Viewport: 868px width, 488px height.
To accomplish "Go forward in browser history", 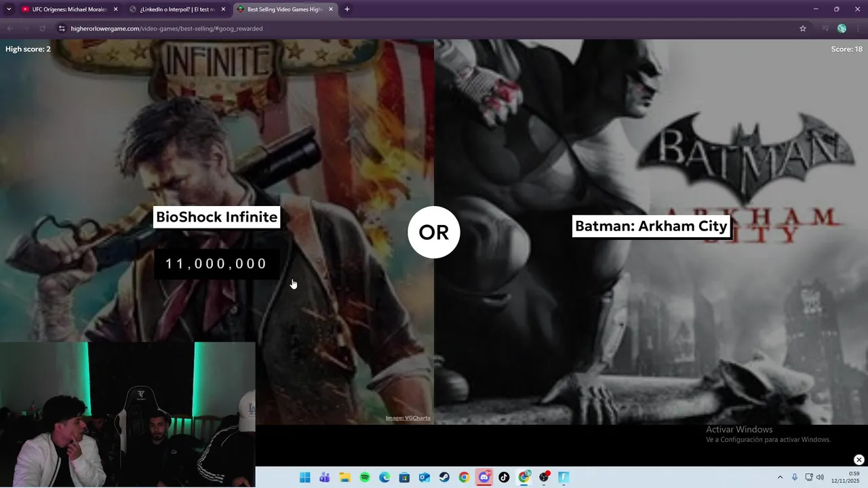I will pos(26,28).
